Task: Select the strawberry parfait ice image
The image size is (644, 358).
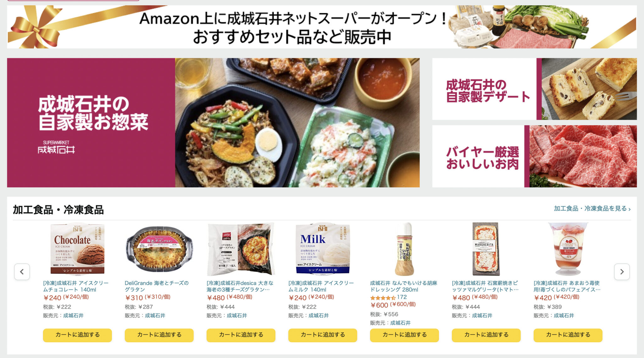Action: coord(568,249)
